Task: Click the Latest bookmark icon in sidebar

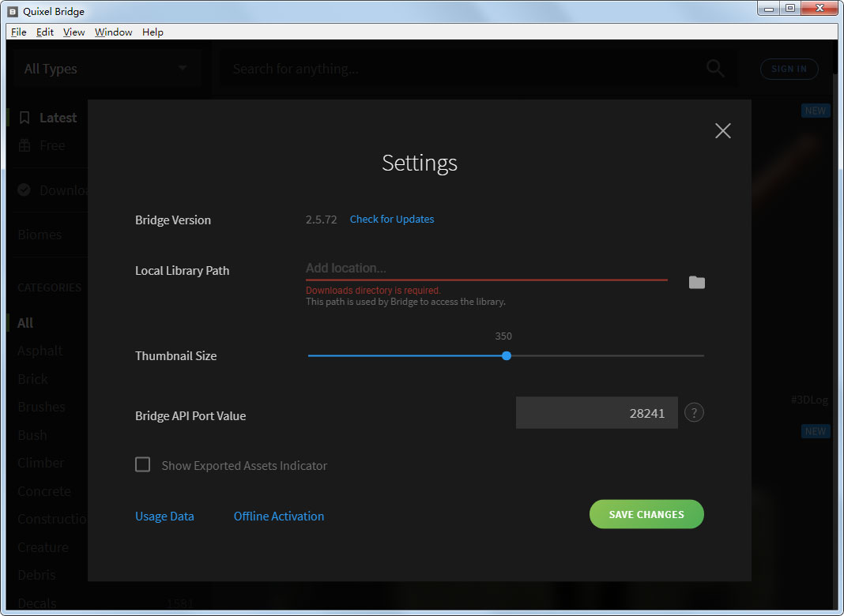Action: [24, 118]
